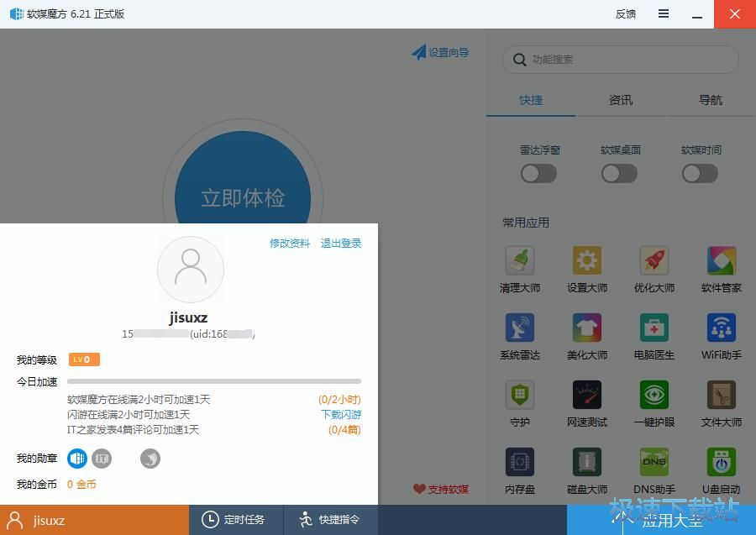
Task: Click the 设置向导 paper plane icon
Action: [x=418, y=52]
